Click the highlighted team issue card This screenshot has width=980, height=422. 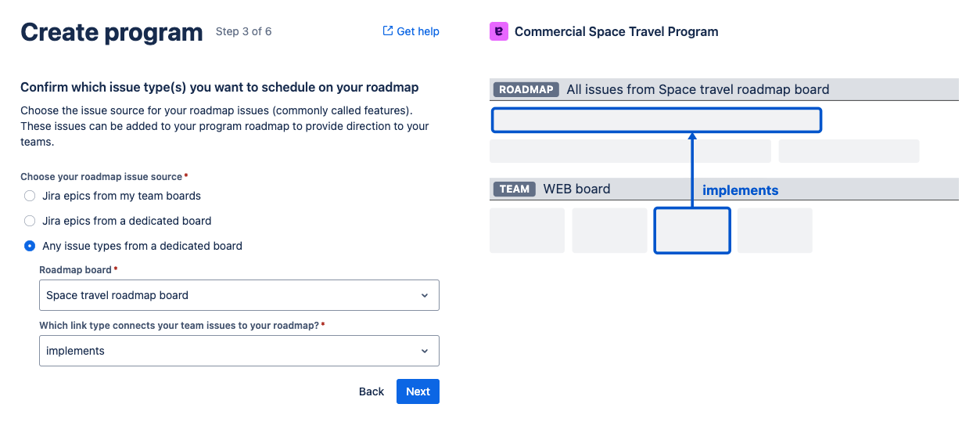[x=692, y=230]
